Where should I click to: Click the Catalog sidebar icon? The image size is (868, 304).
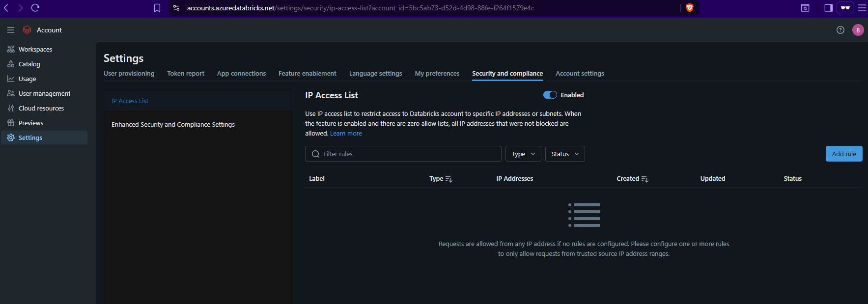(11, 64)
